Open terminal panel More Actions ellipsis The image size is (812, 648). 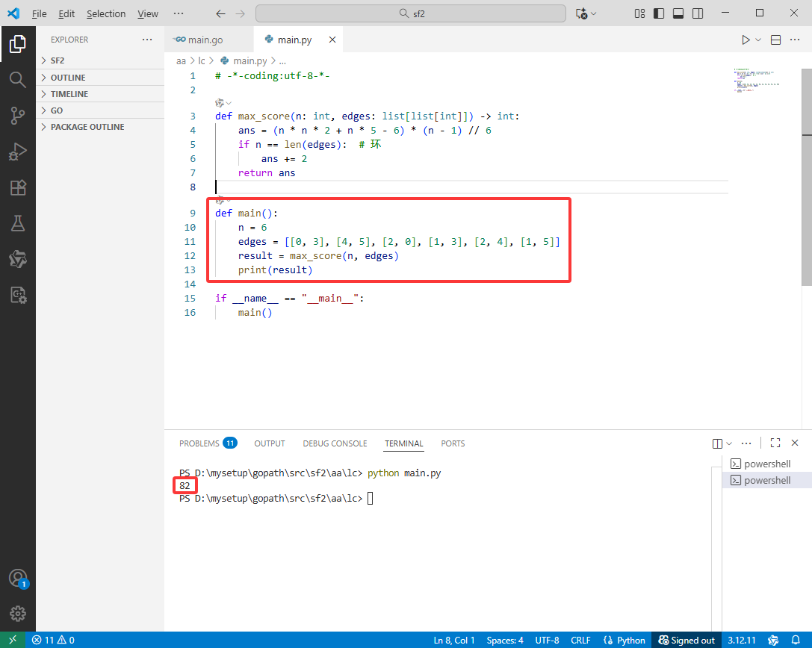click(746, 443)
